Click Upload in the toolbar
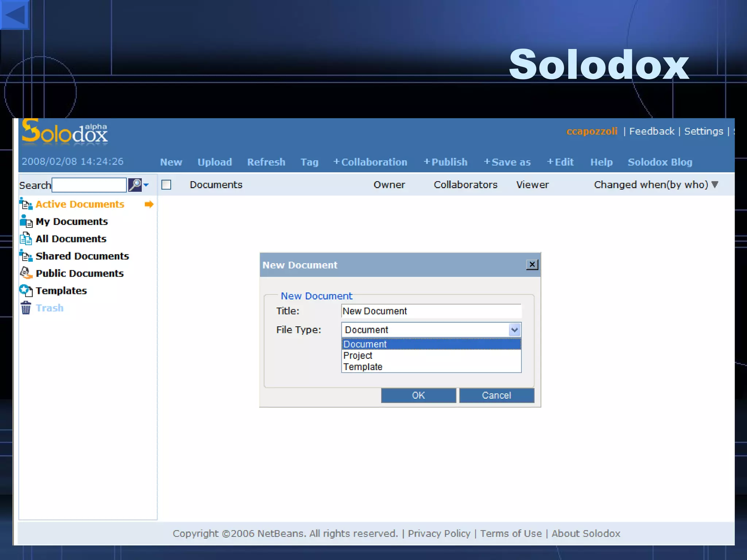The image size is (747, 560). coord(214,162)
